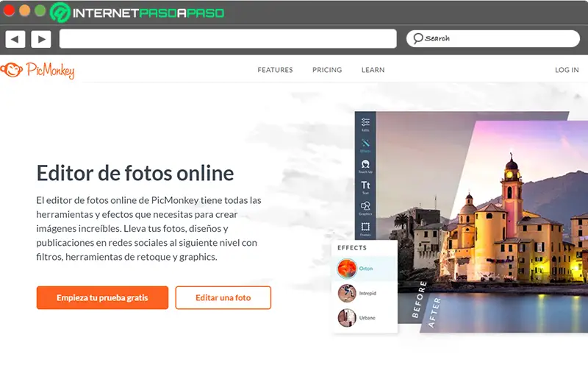The width and height of the screenshot is (588, 368).
Task: Choose the Text Tt tool
Action: tap(365, 185)
